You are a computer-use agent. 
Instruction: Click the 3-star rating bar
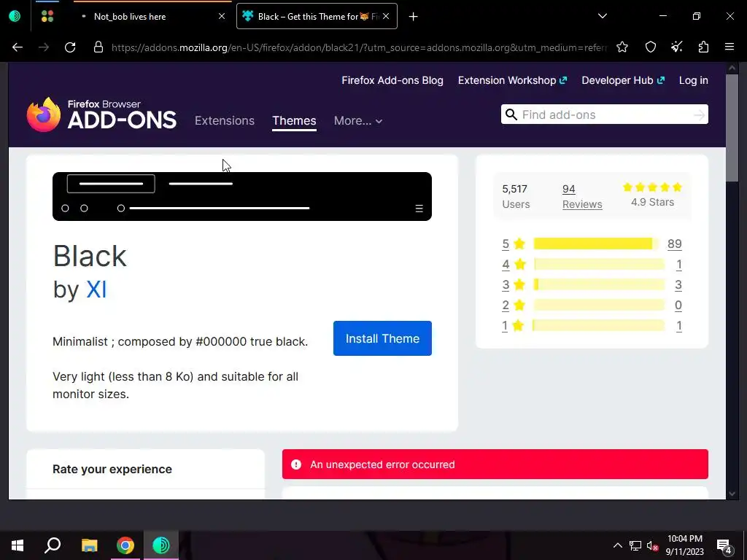[599, 285]
